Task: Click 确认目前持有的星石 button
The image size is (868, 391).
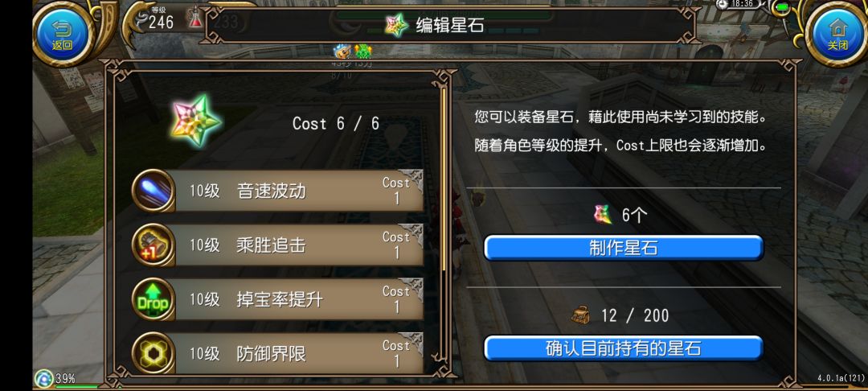Action: pyautogui.click(x=624, y=348)
